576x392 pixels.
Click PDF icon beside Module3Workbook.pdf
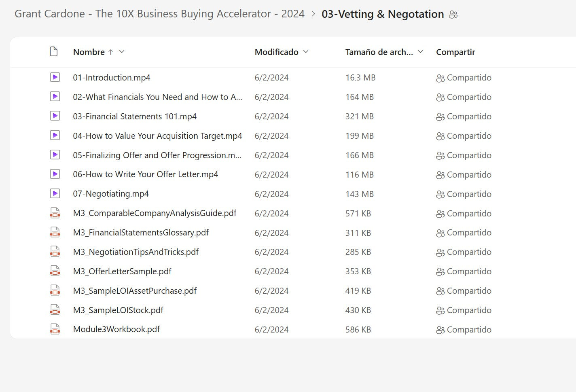pos(55,329)
